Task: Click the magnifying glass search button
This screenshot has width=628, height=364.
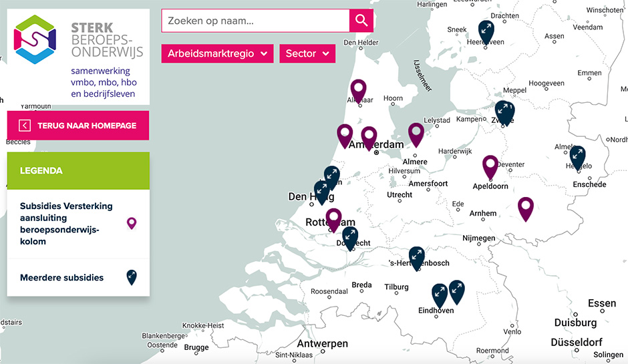Action: tap(361, 21)
